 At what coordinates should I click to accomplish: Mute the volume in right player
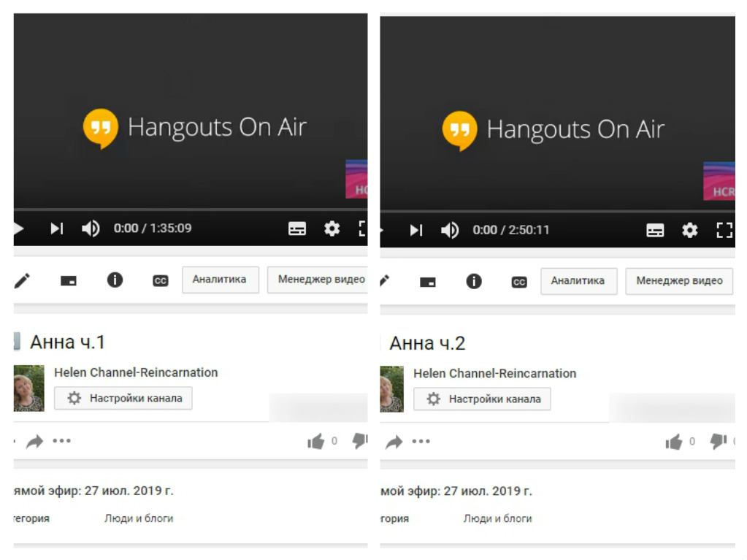(450, 230)
